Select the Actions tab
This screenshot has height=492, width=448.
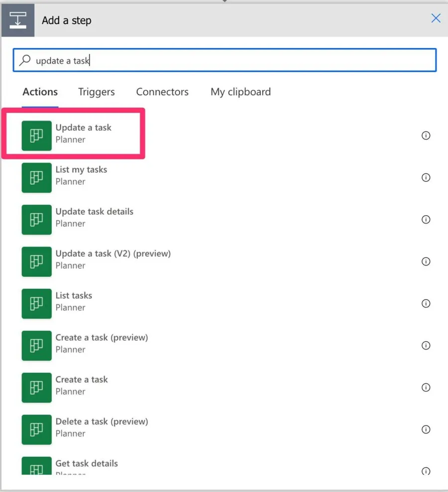(x=40, y=92)
